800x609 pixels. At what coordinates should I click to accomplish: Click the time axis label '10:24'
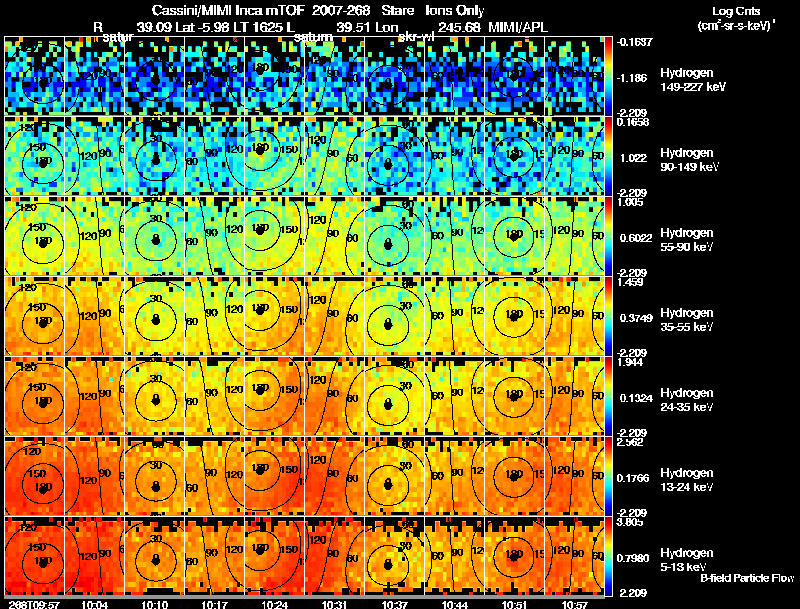pos(274,604)
